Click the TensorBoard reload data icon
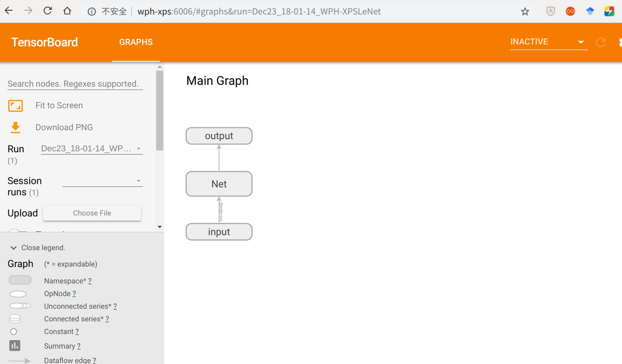Viewport: 622px width, 364px height. [601, 42]
